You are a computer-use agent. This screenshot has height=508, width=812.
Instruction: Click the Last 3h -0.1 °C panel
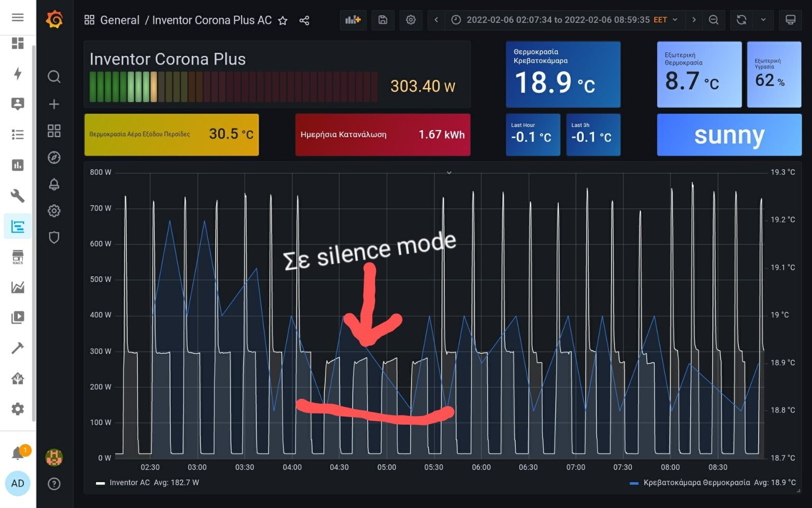tap(593, 135)
